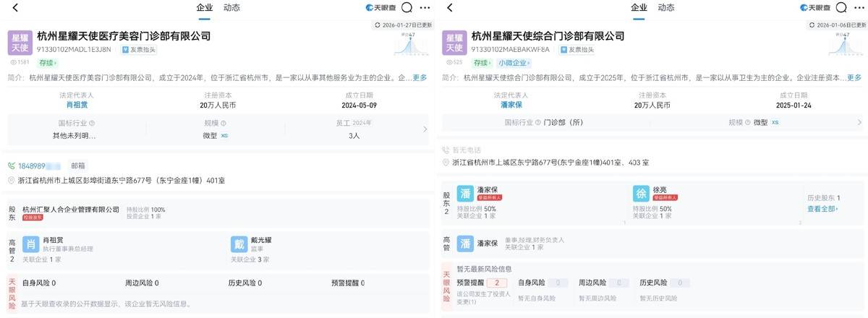Expand the 更多 intro text for the 综合门诊部 company
This screenshot has height=318, width=868.
click(854, 77)
